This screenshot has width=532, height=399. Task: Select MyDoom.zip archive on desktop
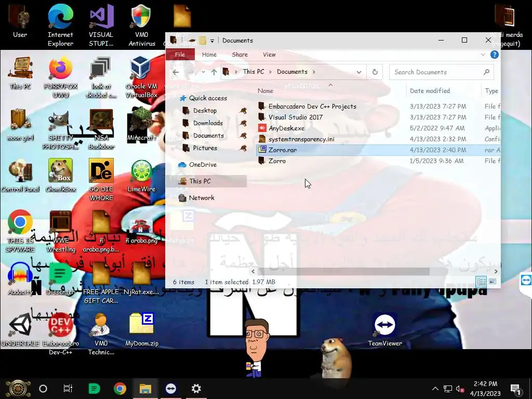(x=141, y=330)
